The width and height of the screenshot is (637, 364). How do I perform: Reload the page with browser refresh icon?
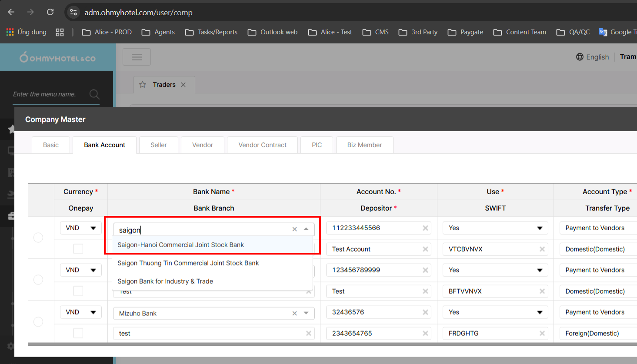tap(50, 12)
